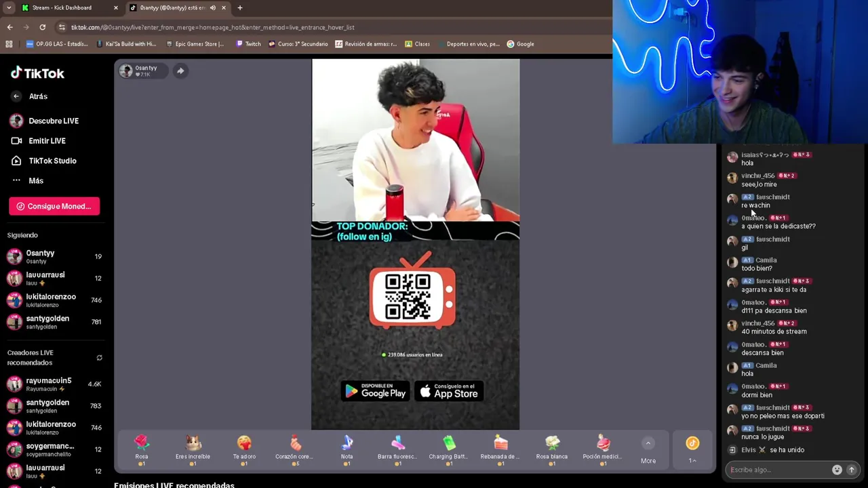The image size is (868, 488).
Task: Click the Google Play download badge
Action: [x=375, y=391]
